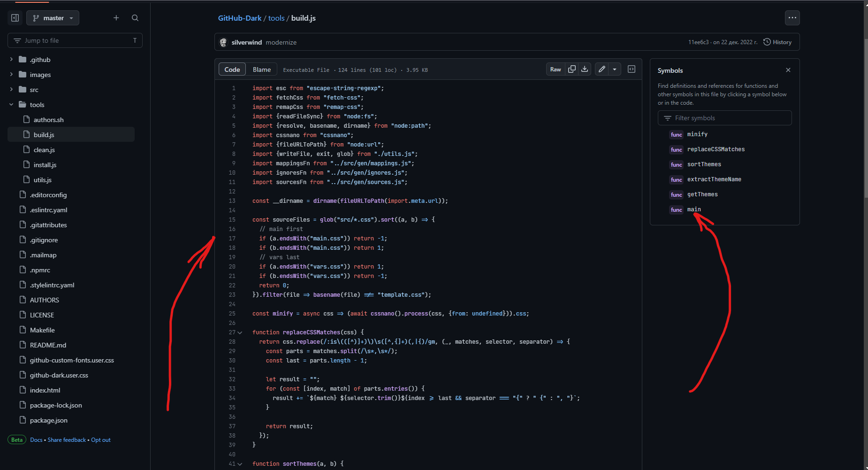This screenshot has width=868, height=470.
Task: Click the Share feedback link
Action: tap(67, 440)
